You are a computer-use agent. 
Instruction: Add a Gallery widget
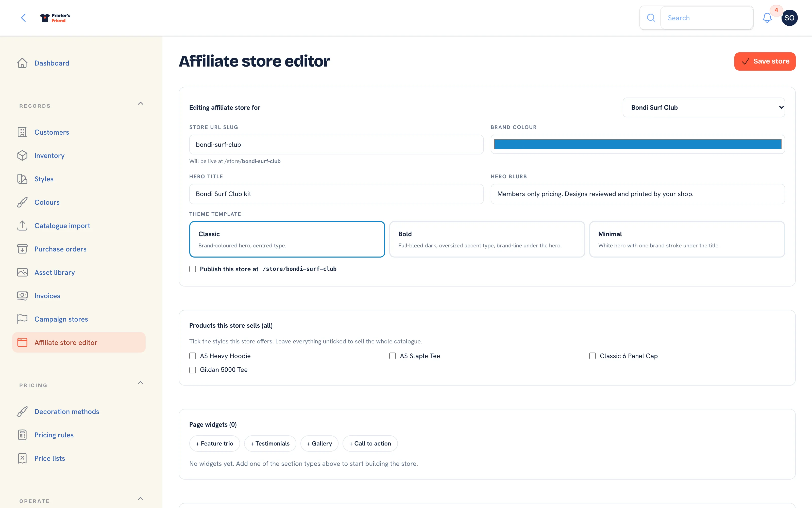[x=319, y=443]
